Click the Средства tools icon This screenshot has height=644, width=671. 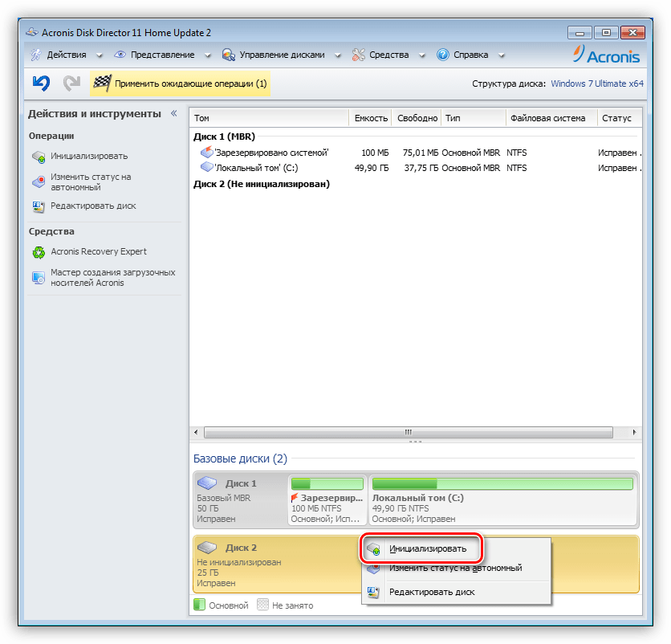click(359, 55)
